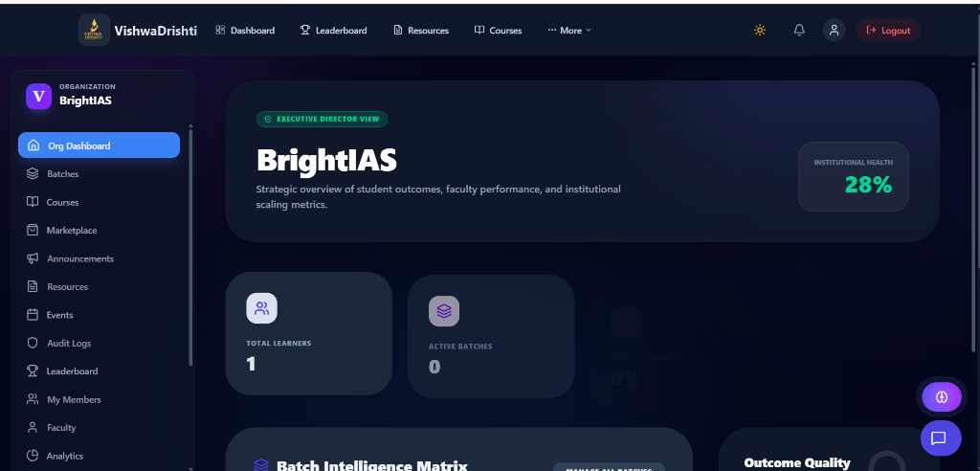Open the user profile avatar icon
Viewport: 980px width, 471px height.
[x=834, y=30]
